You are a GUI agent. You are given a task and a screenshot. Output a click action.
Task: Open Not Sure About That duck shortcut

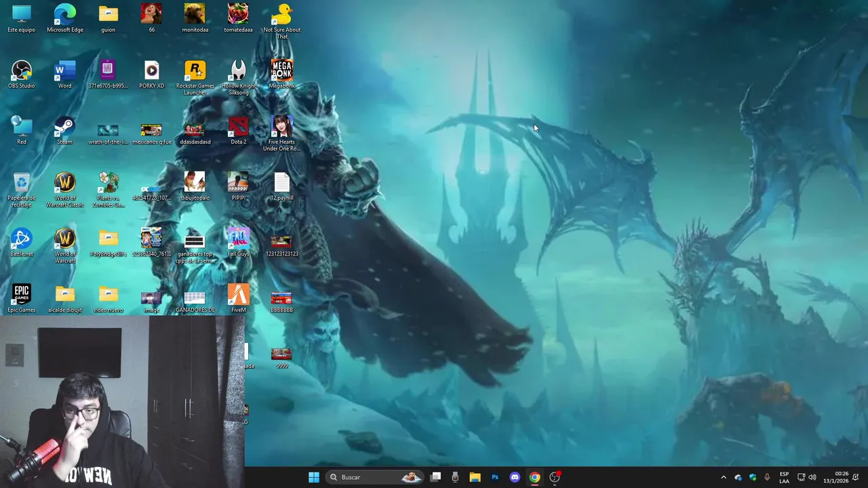pyautogui.click(x=281, y=21)
